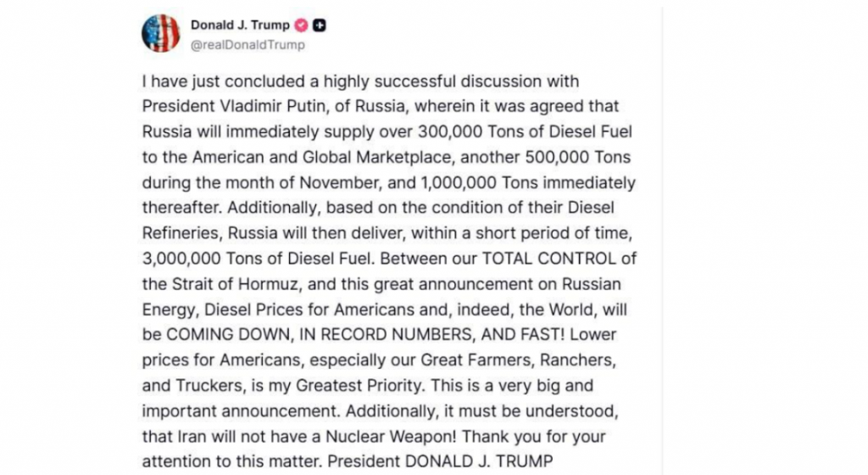
Task: Open the Donald J. Trump display name
Action: [x=240, y=25]
